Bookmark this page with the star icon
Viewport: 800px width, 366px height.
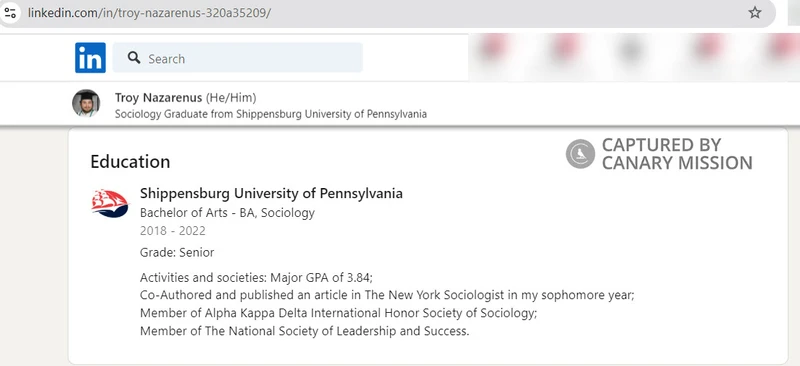pyautogui.click(x=755, y=13)
